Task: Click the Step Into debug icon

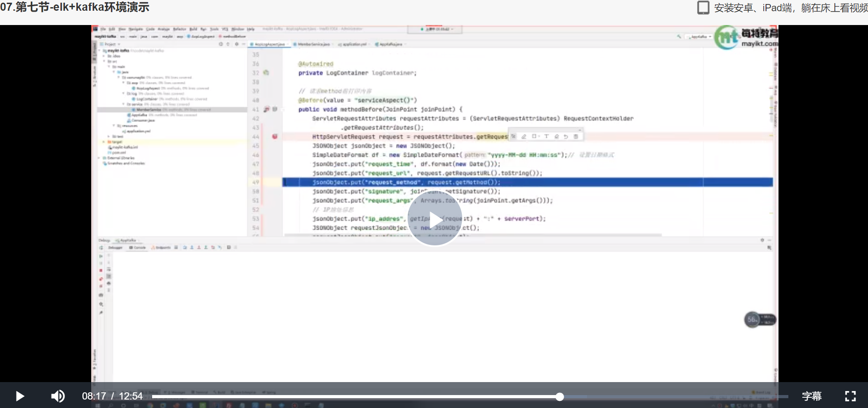Action: click(192, 248)
